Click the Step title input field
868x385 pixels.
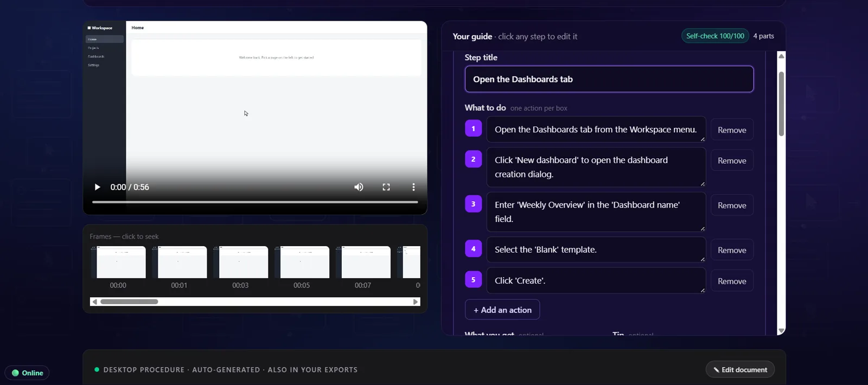click(x=609, y=79)
